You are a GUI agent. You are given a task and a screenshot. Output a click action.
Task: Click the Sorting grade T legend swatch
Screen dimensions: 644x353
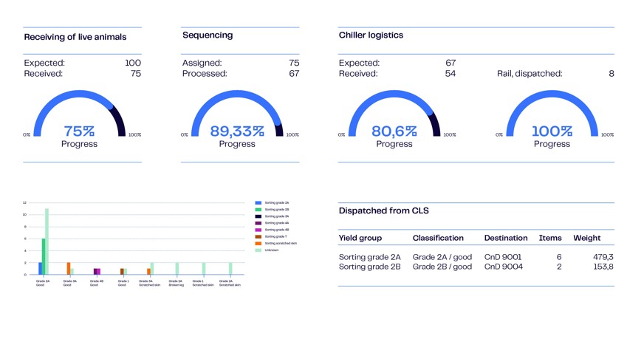click(x=258, y=236)
